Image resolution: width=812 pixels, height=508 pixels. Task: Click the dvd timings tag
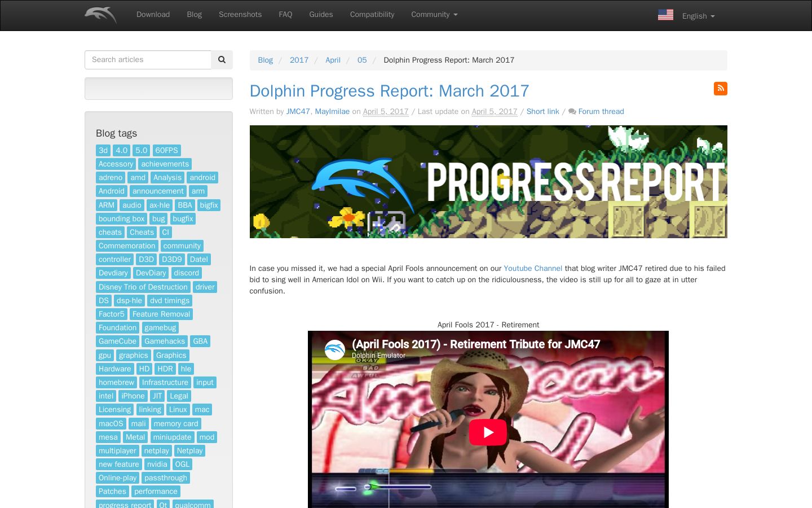(x=170, y=301)
